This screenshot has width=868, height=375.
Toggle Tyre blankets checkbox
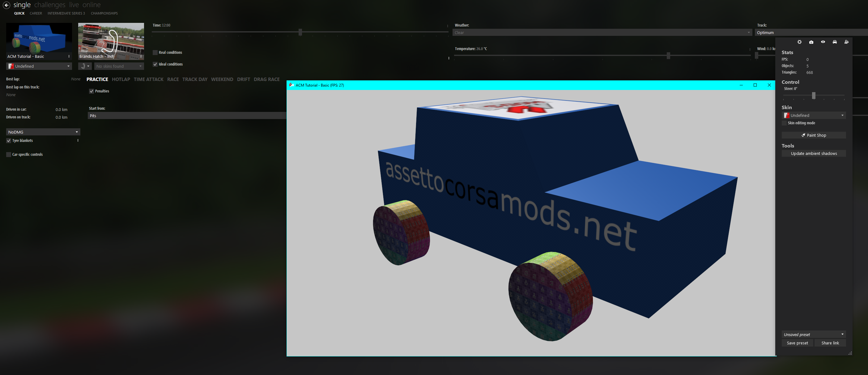[x=8, y=140]
